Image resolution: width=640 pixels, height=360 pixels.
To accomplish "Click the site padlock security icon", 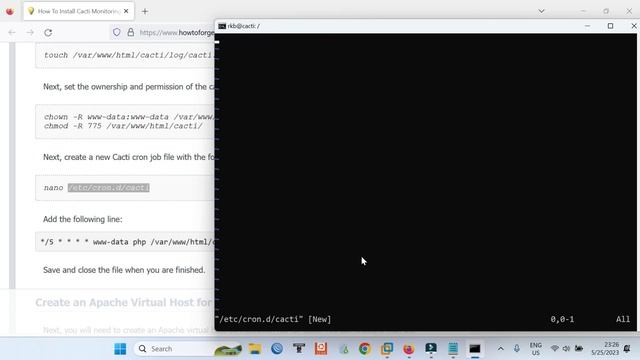I will point(131,32).
